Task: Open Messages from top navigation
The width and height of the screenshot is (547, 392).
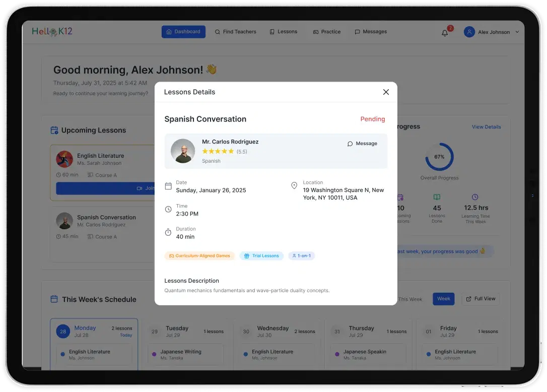Action: 371,32
